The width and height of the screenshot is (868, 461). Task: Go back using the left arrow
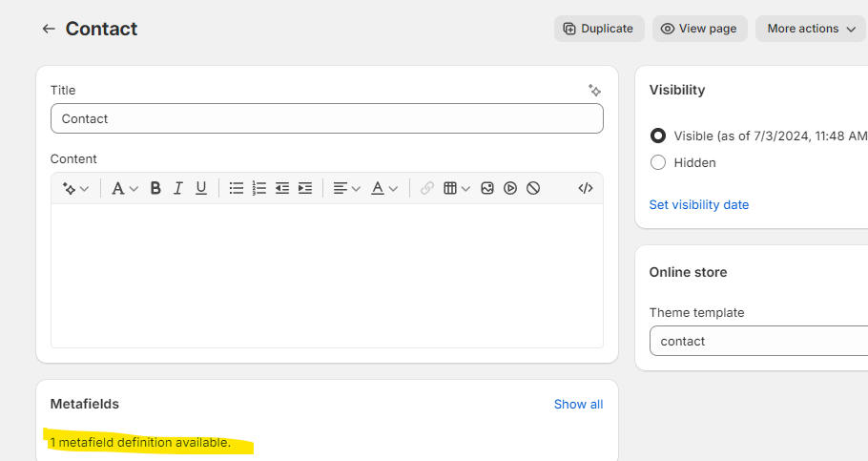pos(49,29)
